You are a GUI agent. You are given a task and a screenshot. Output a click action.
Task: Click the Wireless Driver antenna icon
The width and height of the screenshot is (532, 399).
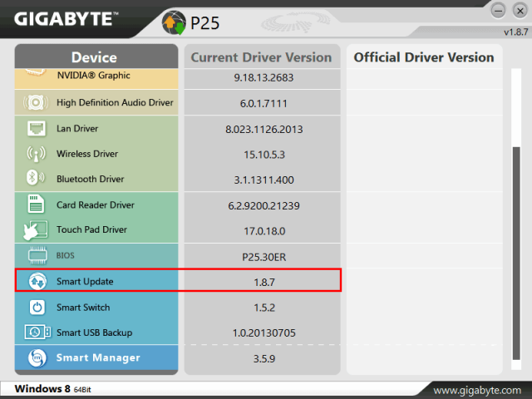36,154
